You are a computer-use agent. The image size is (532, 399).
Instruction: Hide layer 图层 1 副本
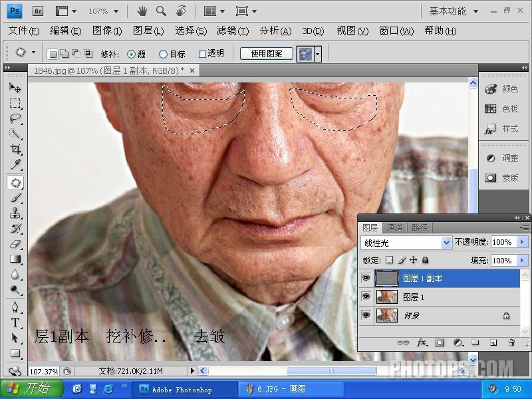366,278
